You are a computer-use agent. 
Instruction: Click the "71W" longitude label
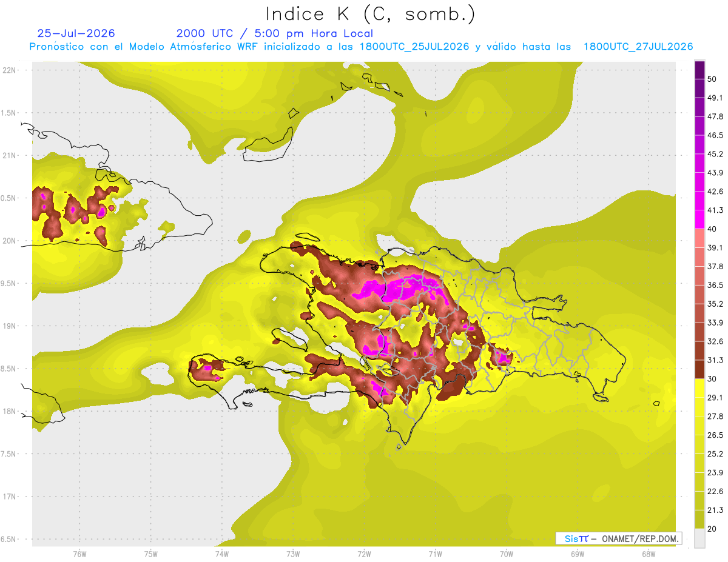pyautogui.click(x=435, y=554)
